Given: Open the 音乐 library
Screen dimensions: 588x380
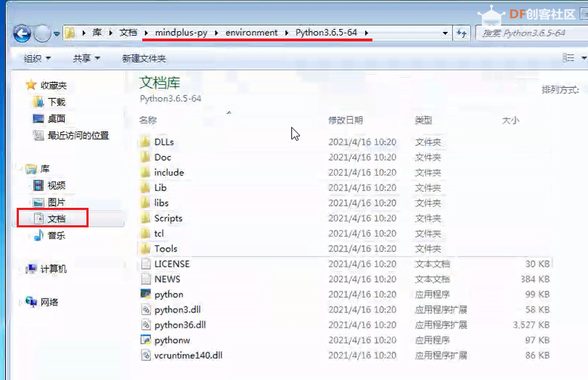Looking at the screenshot, I should click(56, 235).
